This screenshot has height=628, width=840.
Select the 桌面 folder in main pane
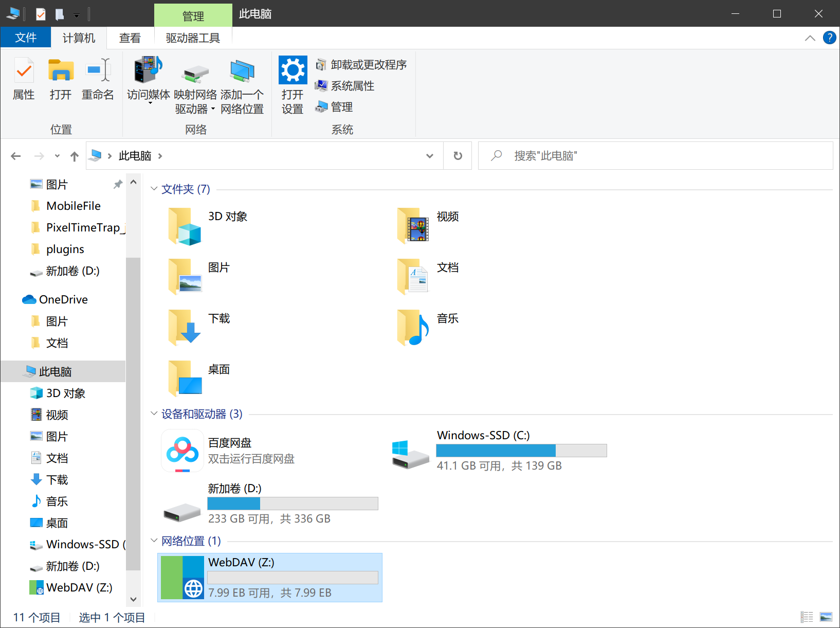[198, 379]
